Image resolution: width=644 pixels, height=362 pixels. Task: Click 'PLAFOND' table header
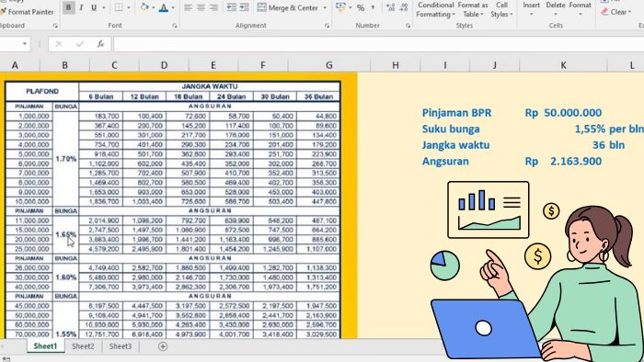click(42, 92)
